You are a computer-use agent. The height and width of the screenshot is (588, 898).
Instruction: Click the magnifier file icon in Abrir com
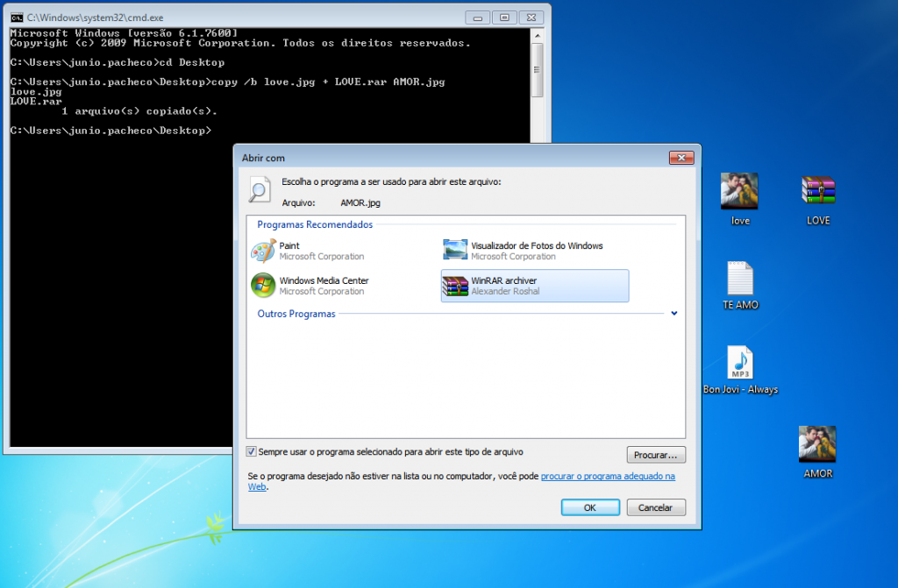pyautogui.click(x=260, y=189)
